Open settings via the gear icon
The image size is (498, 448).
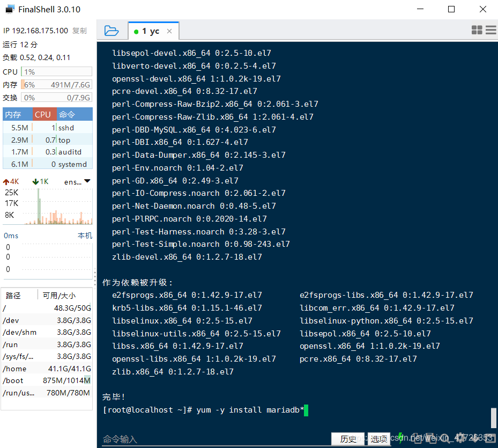click(459, 439)
